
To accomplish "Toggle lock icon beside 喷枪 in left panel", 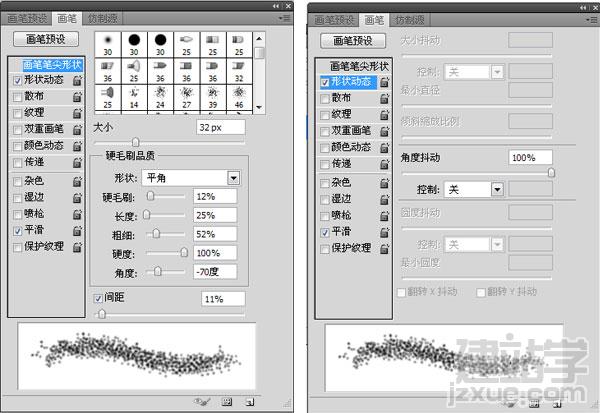I will click(x=77, y=214).
